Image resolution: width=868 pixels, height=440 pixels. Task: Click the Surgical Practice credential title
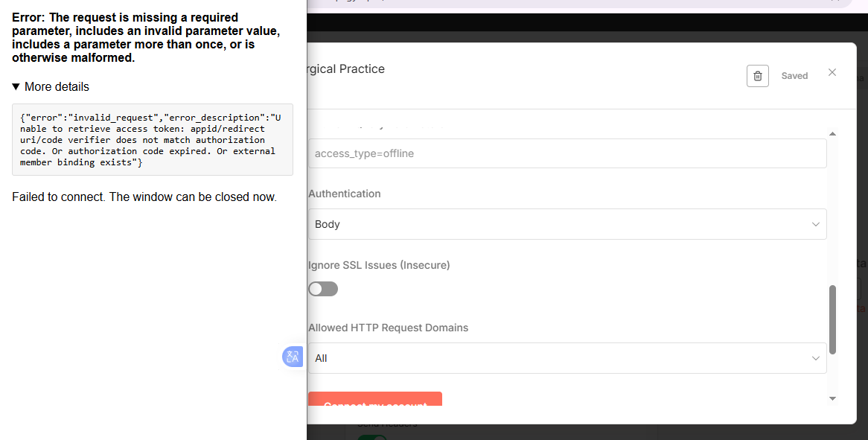click(x=346, y=69)
